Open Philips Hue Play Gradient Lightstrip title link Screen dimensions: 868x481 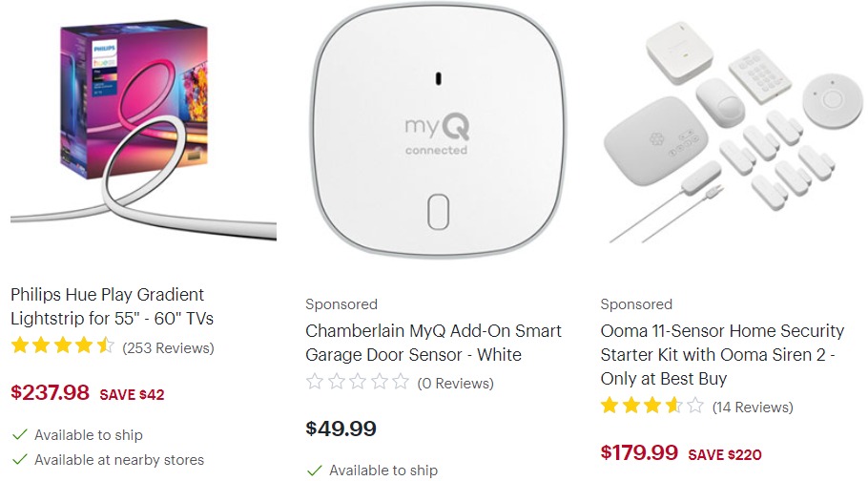(x=112, y=306)
